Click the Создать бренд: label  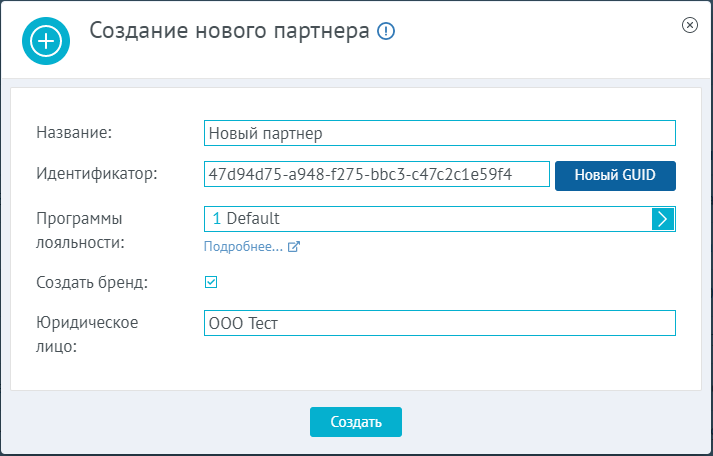point(92,282)
